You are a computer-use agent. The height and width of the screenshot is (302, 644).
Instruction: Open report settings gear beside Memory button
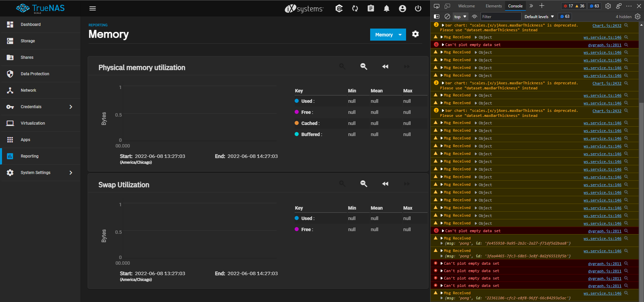click(x=415, y=34)
